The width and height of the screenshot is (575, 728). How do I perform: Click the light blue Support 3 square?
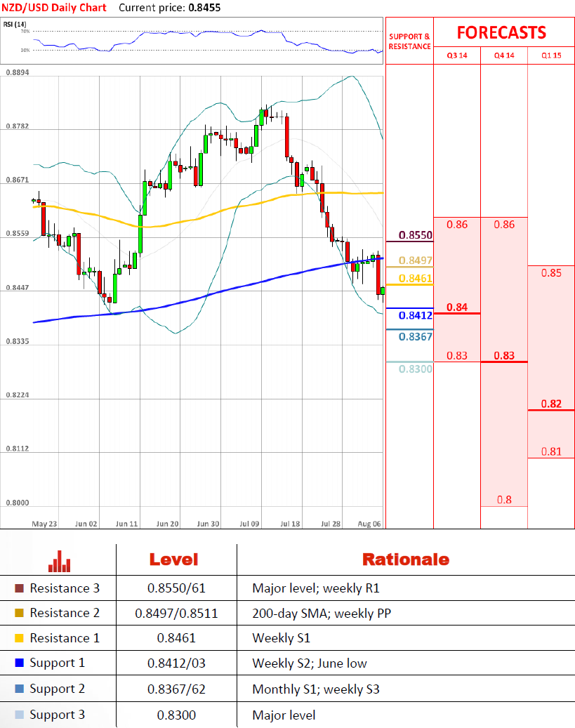click(x=19, y=715)
